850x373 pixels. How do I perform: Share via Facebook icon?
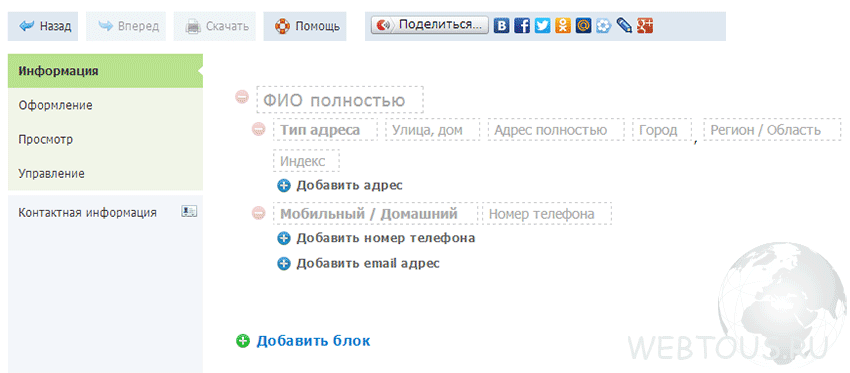coord(522,26)
